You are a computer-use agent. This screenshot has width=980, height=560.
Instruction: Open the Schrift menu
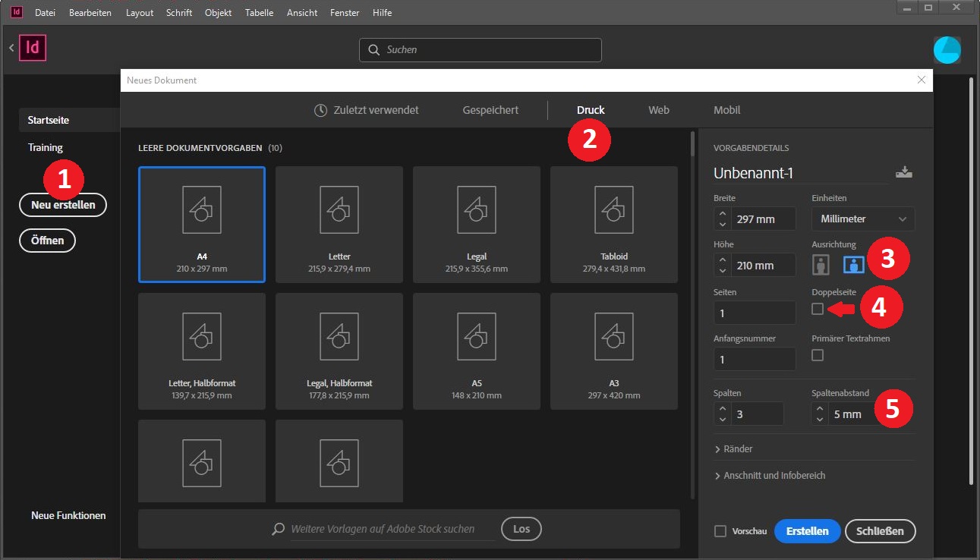[x=178, y=13]
